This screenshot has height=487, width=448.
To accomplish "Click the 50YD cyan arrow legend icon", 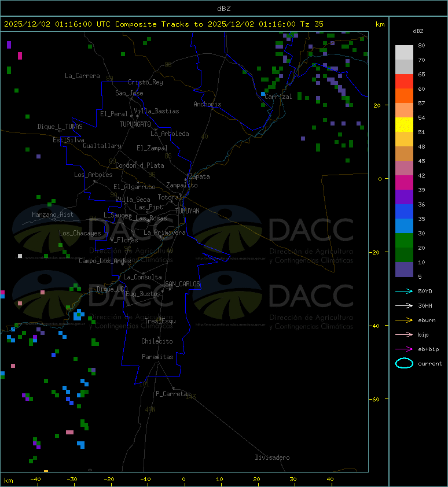I will point(404,292).
